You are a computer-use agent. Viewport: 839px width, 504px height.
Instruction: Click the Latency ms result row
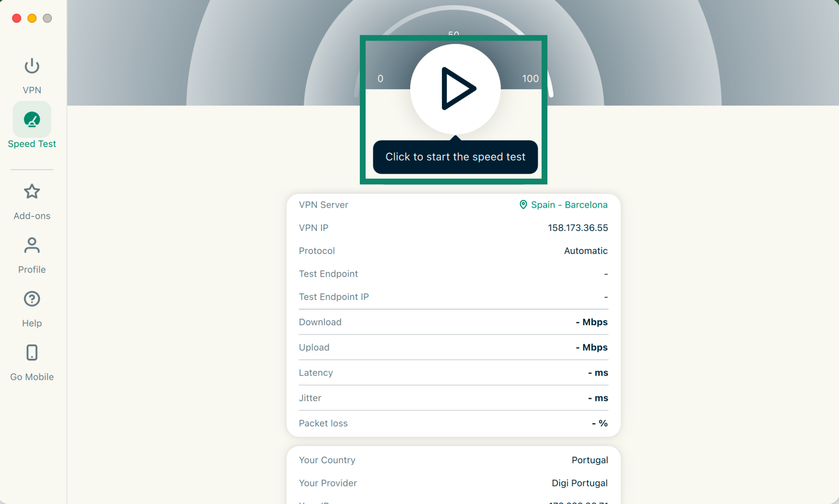click(x=453, y=373)
